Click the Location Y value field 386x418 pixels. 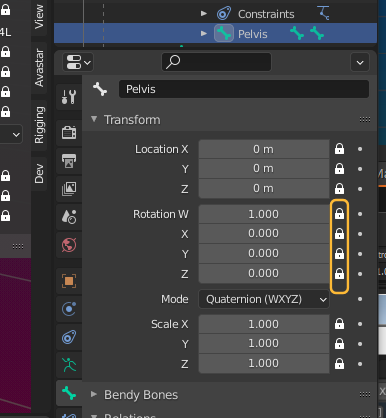pyautogui.click(x=264, y=168)
